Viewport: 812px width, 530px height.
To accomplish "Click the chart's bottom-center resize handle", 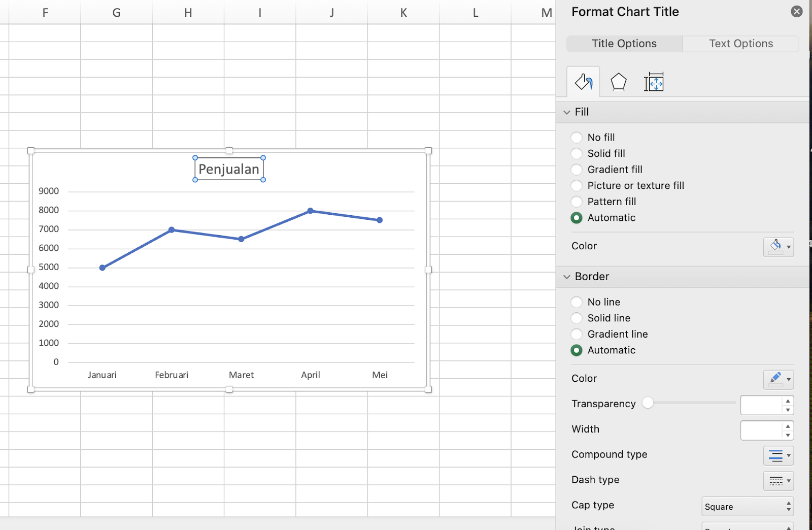I will coord(229,389).
